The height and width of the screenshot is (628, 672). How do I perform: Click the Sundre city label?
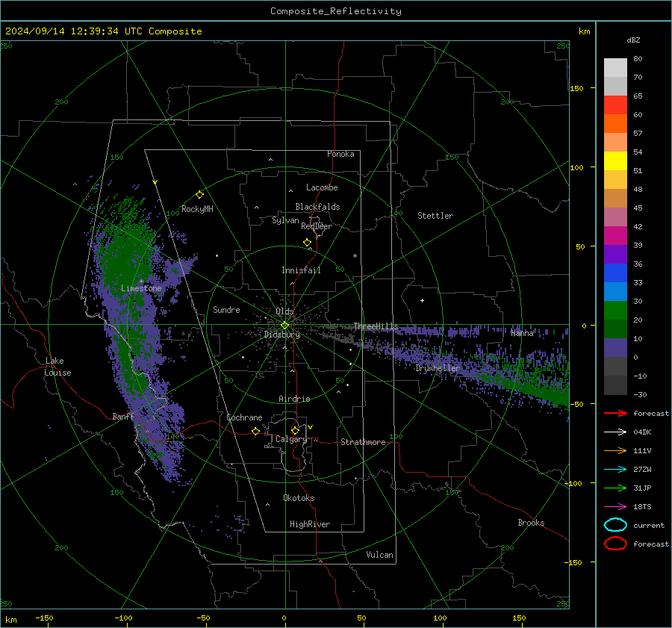tap(226, 309)
